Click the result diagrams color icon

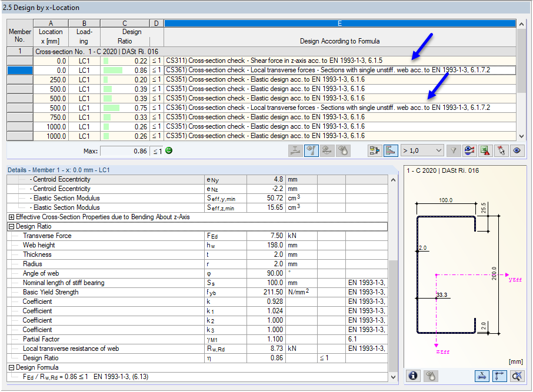tap(469, 150)
